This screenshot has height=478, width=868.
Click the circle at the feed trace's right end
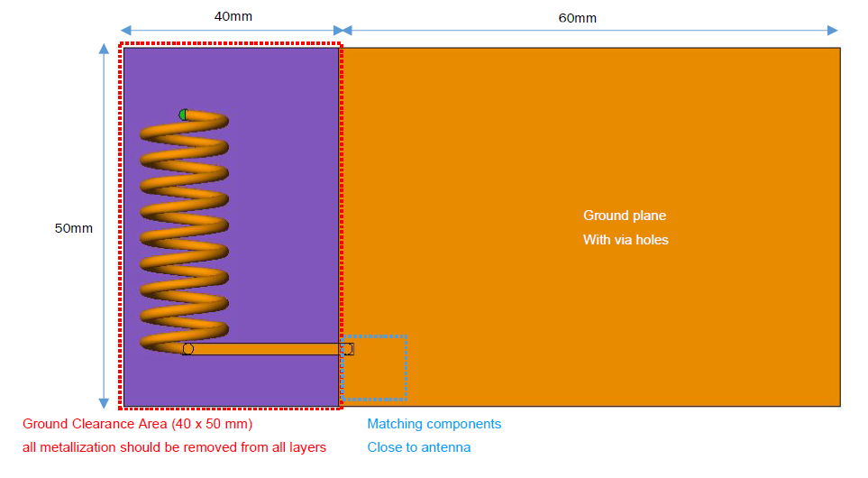point(346,349)
